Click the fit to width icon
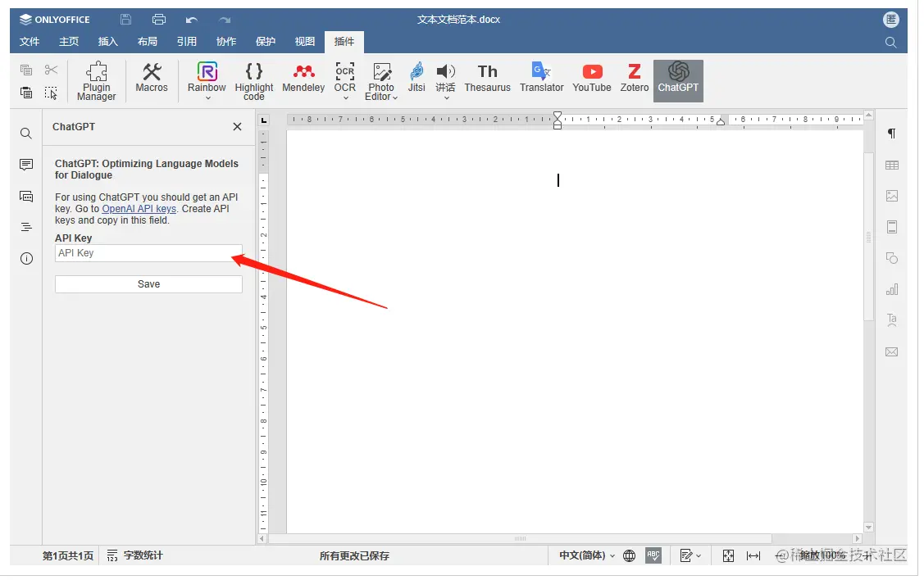Viewport: 924px width, 580px height. [x=753, y=555]
